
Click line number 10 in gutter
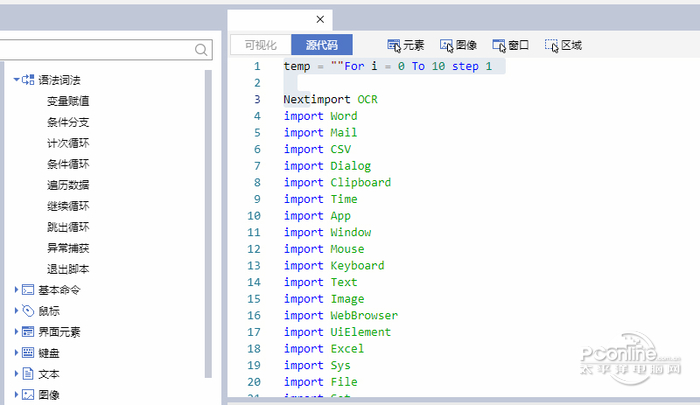pyautogui.click(x=254, y=216)
